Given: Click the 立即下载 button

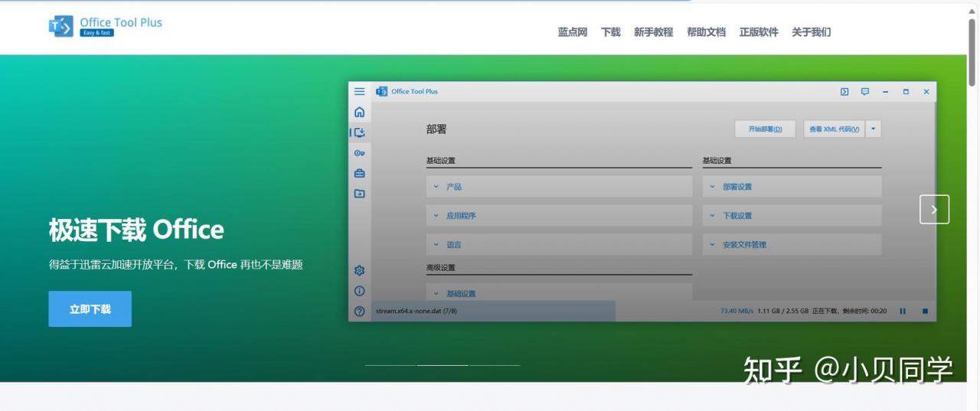Looking at the screenshot, I should [90, 309].
